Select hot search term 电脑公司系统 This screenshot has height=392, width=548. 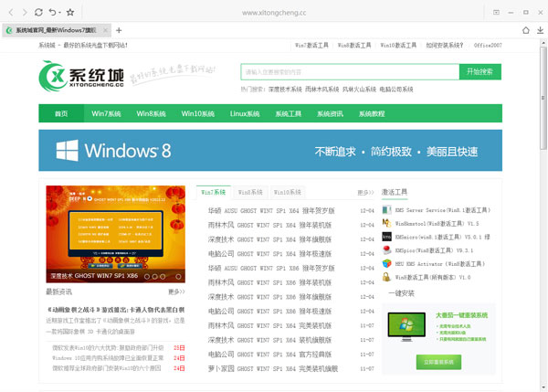coord(396,90)
